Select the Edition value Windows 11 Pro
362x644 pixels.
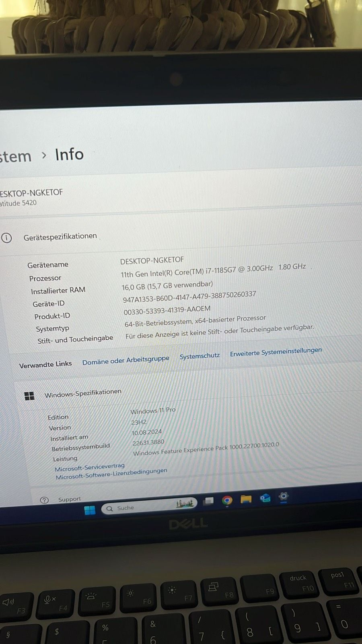[x=153, y=411]
